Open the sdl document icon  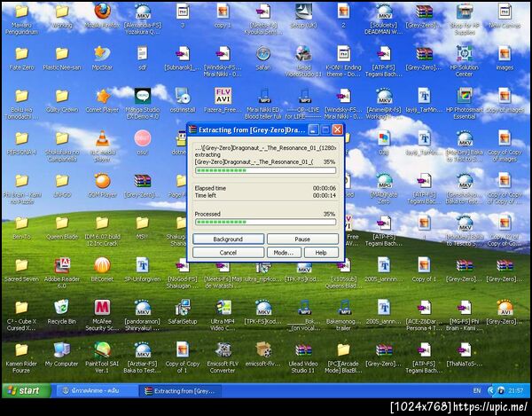tap(143, 54)
